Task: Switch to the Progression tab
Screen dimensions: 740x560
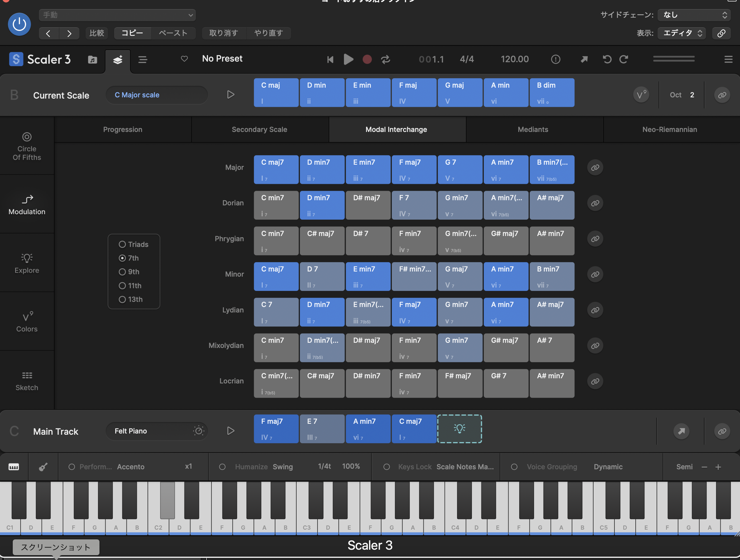Action: (123, 130)
